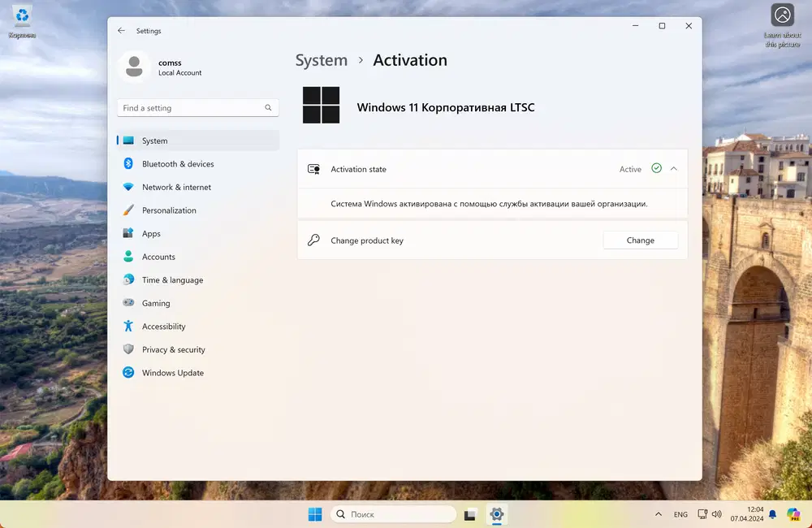This screenshot has width=812, height=528.
Task: Open Windows Update settings
Action: coord(198,373)
